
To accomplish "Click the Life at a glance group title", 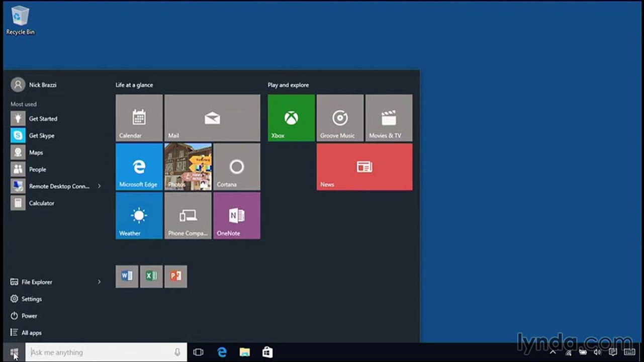I will [134, 85].
